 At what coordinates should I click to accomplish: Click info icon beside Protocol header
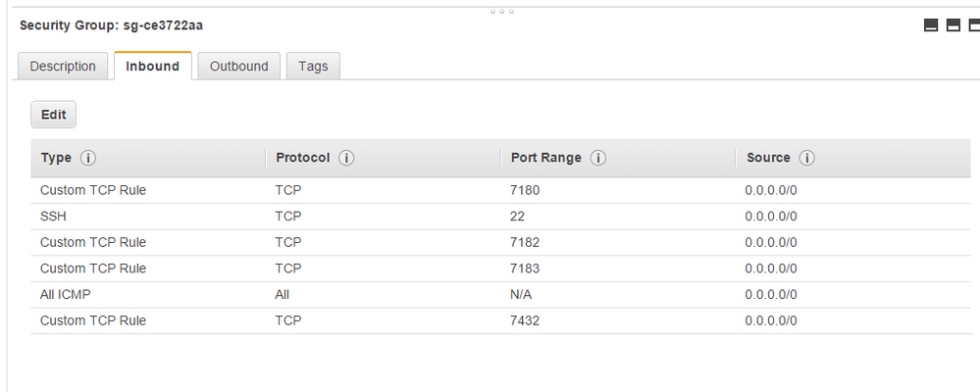(346, 158)
